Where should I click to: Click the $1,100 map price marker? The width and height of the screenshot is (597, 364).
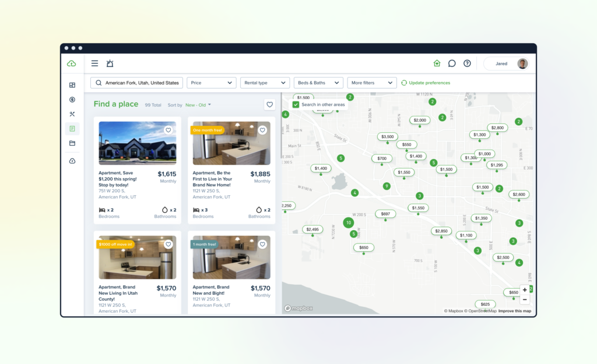[466, 235]
